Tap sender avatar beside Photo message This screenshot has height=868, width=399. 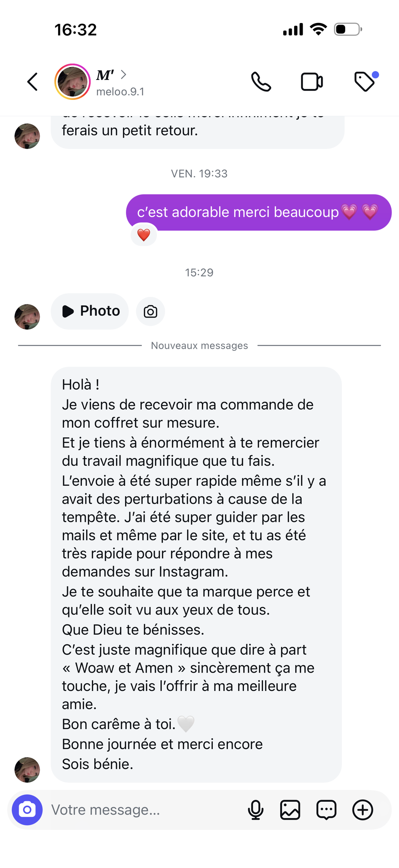(27, 317)
